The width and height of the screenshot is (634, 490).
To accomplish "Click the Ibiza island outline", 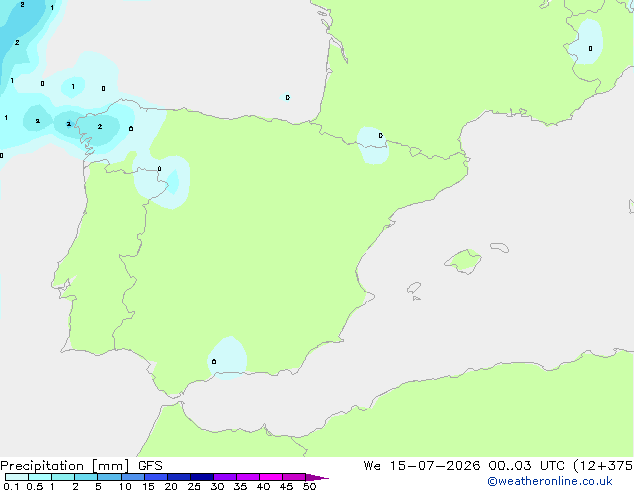I will click(414, 288).
